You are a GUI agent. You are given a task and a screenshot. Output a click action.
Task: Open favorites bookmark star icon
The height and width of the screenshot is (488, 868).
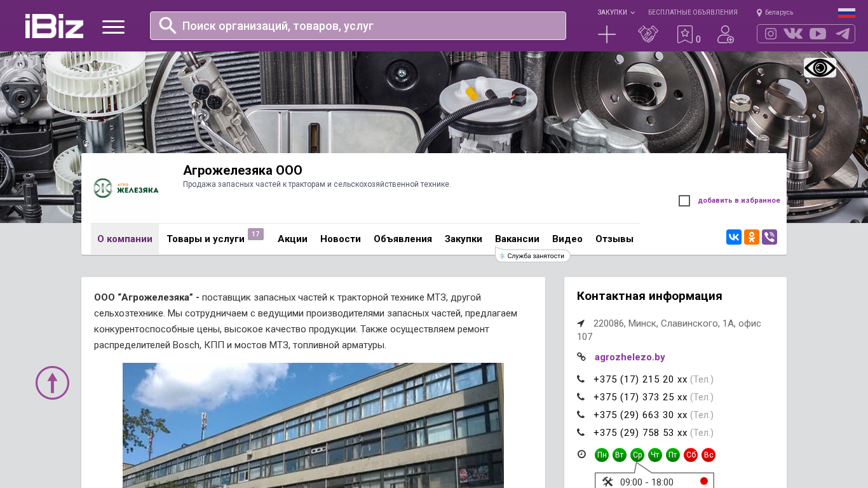685,34
